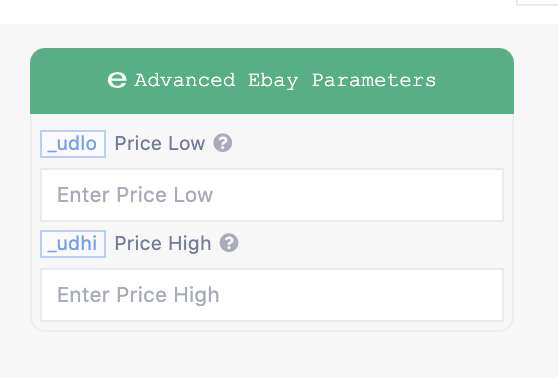558x378 pixels.
Task: Click the partial box at top-right corner
Action: pyautogui.click(x=537, y=2)
